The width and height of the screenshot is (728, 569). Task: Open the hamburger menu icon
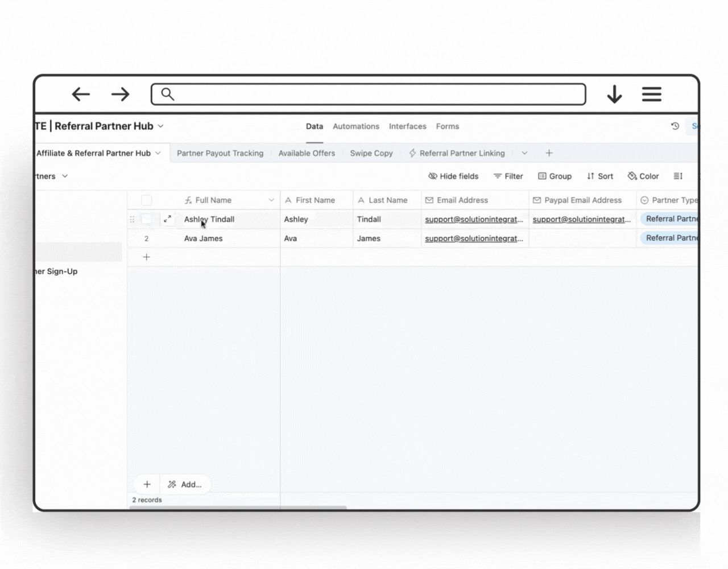pos(651,94)
